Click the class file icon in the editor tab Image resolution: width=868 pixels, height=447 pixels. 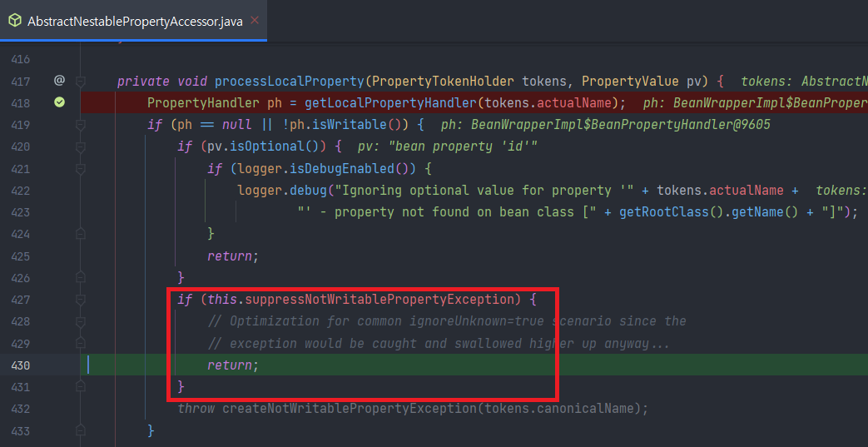15,21
